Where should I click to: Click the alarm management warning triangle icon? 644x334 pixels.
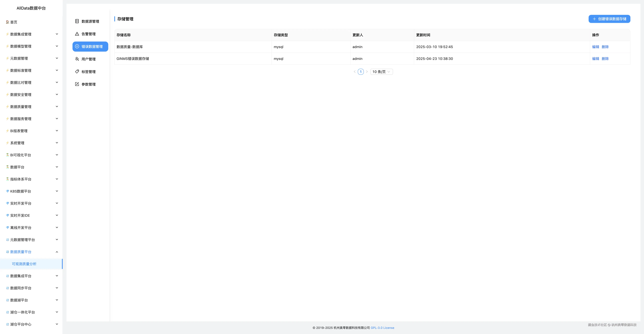click(77, 34)
